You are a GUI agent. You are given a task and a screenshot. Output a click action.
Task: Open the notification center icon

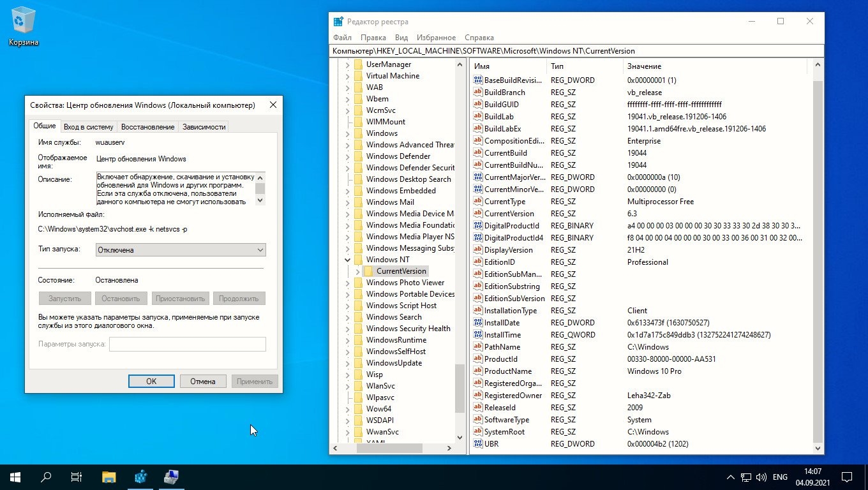846,477
